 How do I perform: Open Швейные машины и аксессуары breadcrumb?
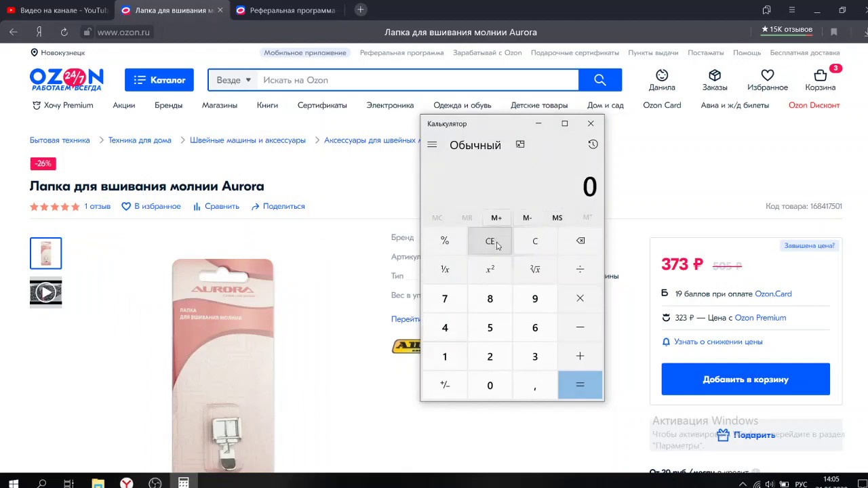tap(248, 140)
